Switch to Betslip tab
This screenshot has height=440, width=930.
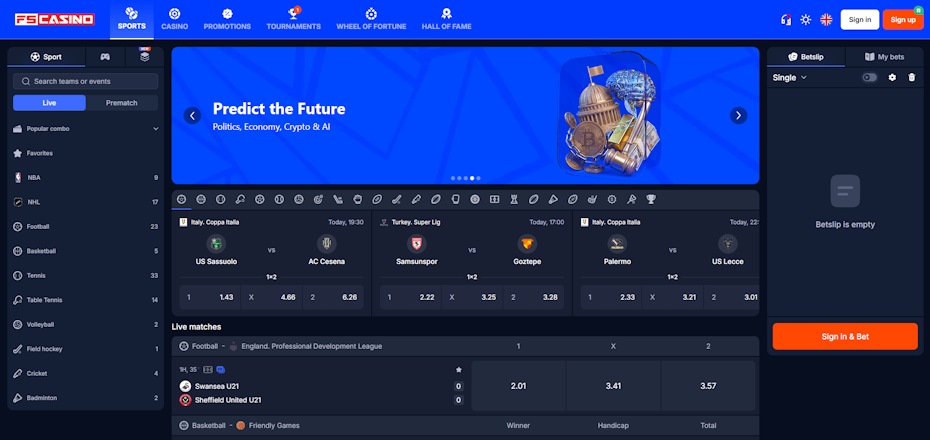pos(806,57)
